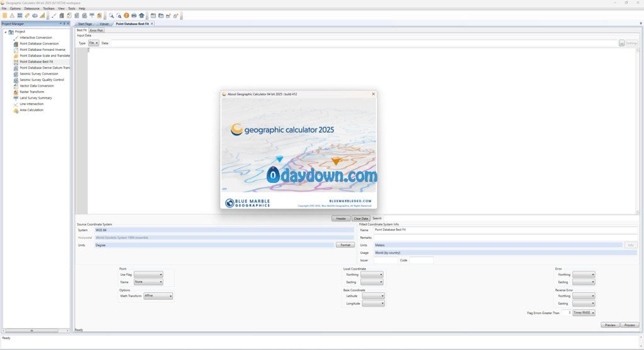Click the Seismic Survey Conversion toolbar icon
The height and width of the screenshot is (350, 644).
(x=77, y=16)
